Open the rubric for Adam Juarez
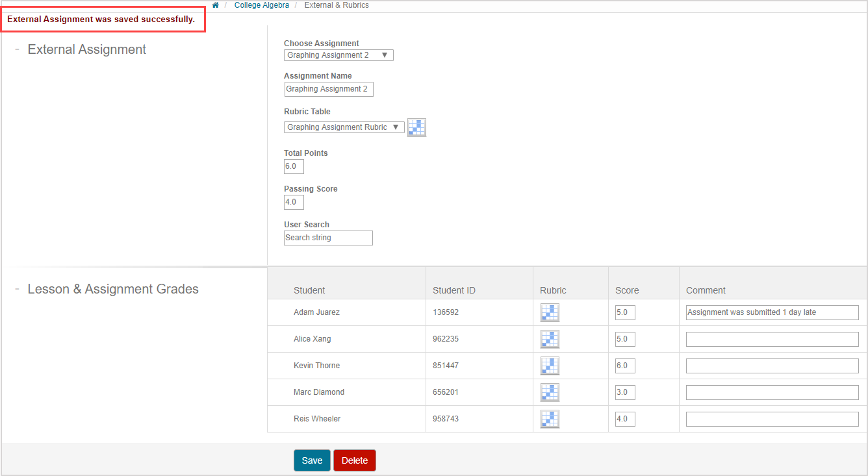Viewport: 868px width, 476px height. coord(550,312)
